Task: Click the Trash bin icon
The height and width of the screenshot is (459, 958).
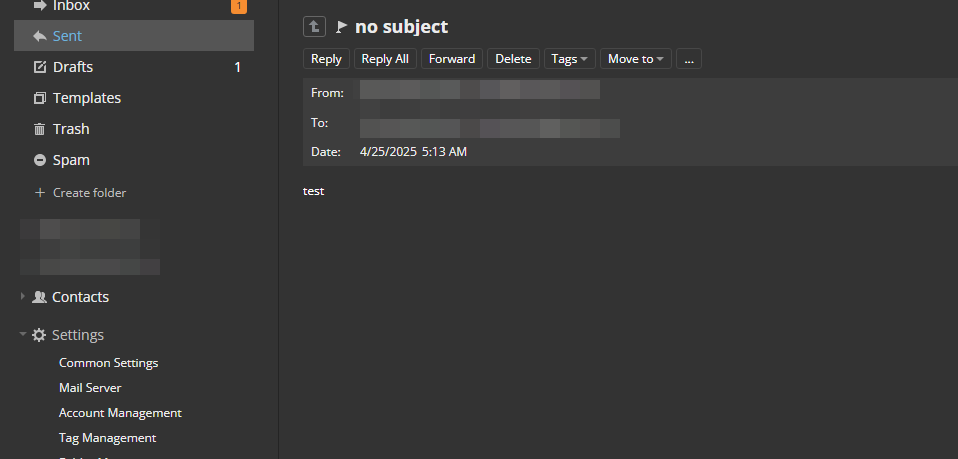Action: [40, 129]
